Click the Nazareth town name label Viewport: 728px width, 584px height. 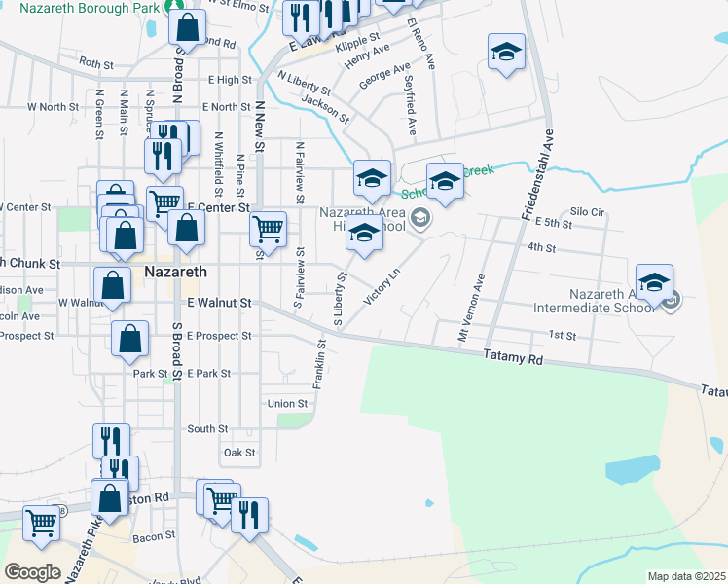coord(175,272)
